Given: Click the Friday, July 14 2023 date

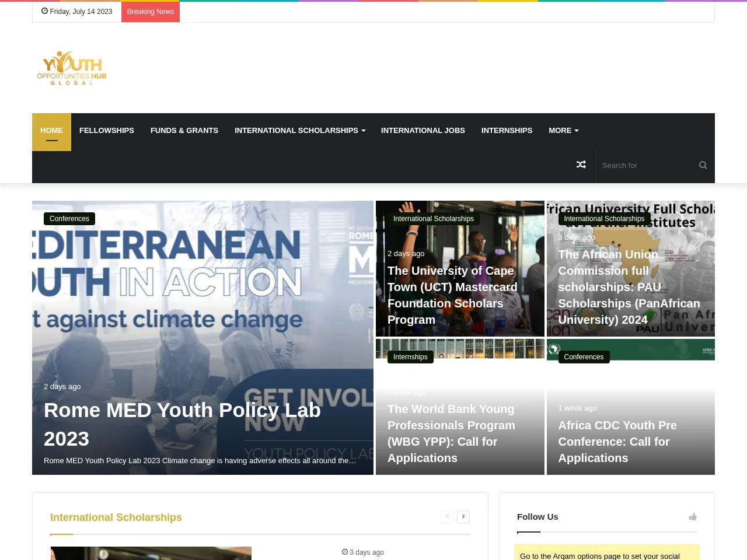Looking at the screenshot, I should (77, 12).
